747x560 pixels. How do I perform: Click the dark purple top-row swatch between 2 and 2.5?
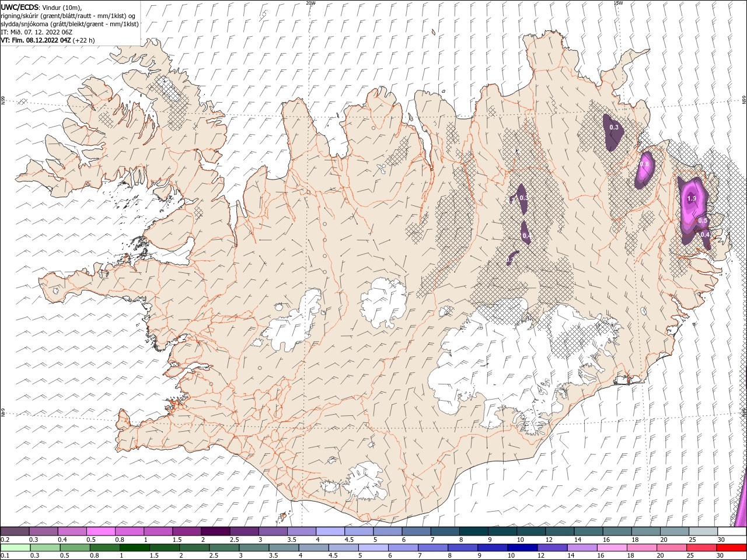click(215, 531)
